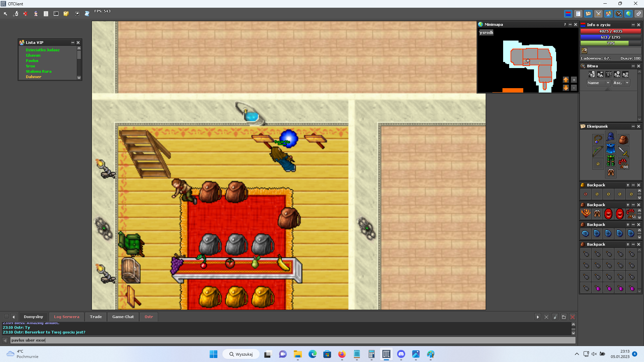The height and width of the screenshot is (362, 644).
Task: Click the blue helmet slot in Ekwipunek
Action: tap(611, 137)
